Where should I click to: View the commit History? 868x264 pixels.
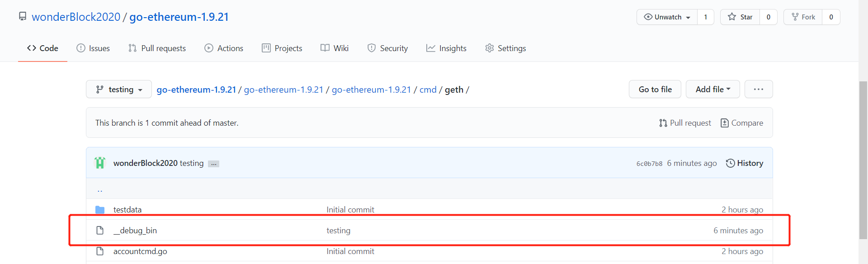[x=745, y=163]
